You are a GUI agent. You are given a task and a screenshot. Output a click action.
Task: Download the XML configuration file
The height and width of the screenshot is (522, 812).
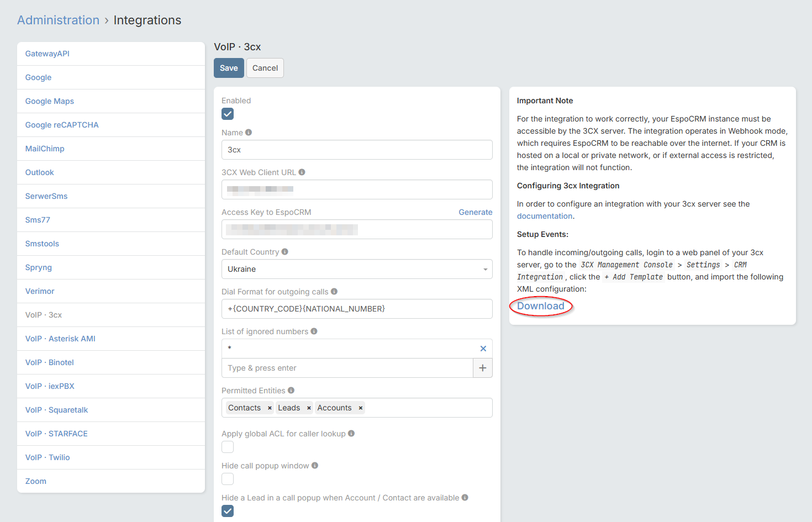coord(540,305)
